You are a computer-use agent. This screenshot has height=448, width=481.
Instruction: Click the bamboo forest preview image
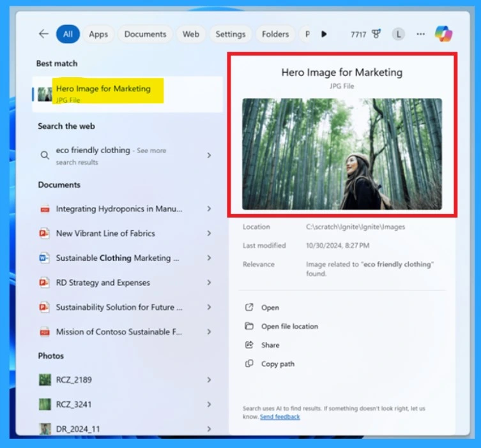click(x=342, y=154)
